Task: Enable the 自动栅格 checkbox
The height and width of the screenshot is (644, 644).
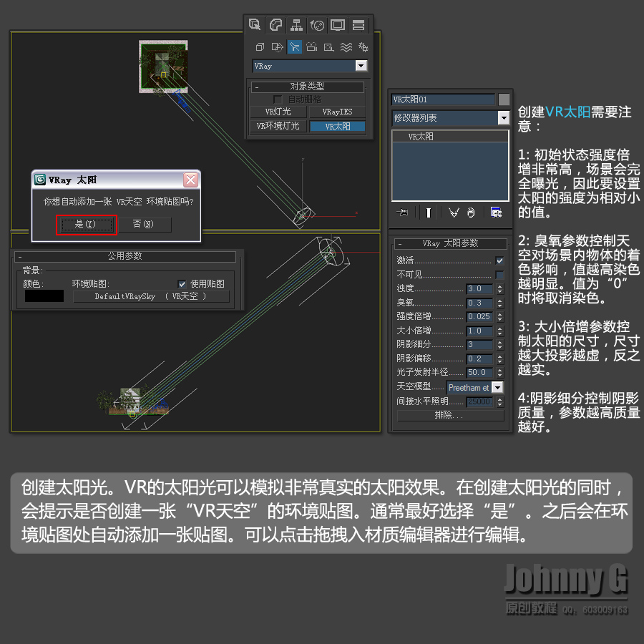Action: [278, 99]
